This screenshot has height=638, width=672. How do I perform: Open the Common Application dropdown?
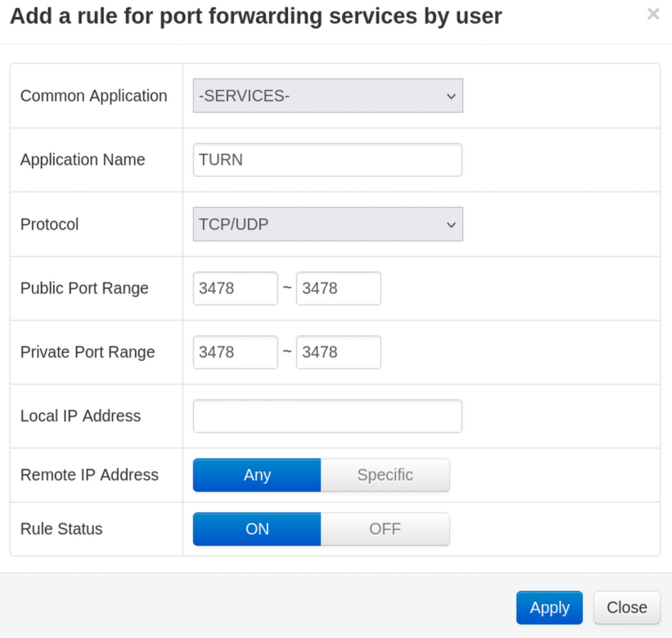[327, 96]
